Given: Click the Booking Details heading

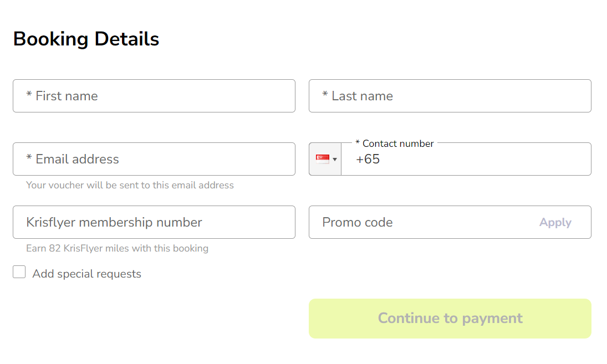Looking at the screenshot, I should [x=86, y=39].
